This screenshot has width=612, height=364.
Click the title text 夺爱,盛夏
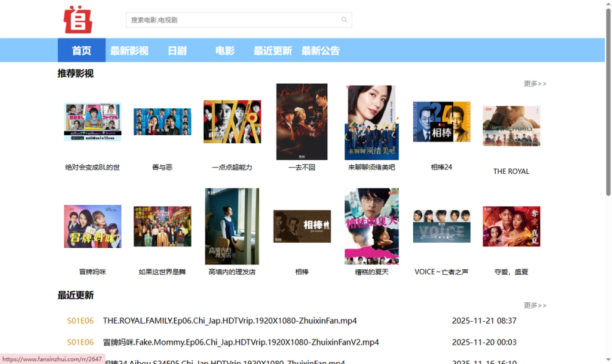pyautogui.click(x=511, y=272)
